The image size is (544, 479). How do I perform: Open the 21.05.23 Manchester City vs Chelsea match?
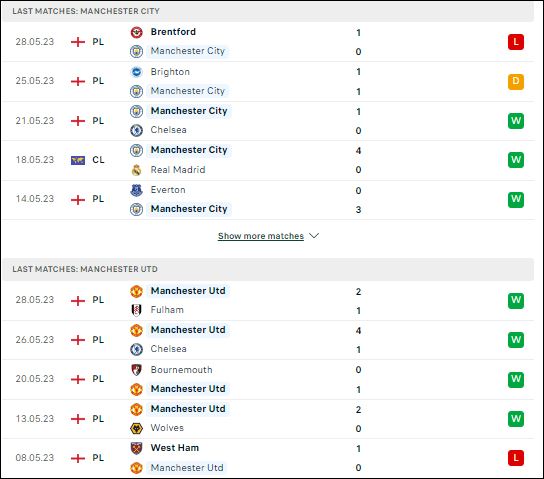[x=267, y=121]
